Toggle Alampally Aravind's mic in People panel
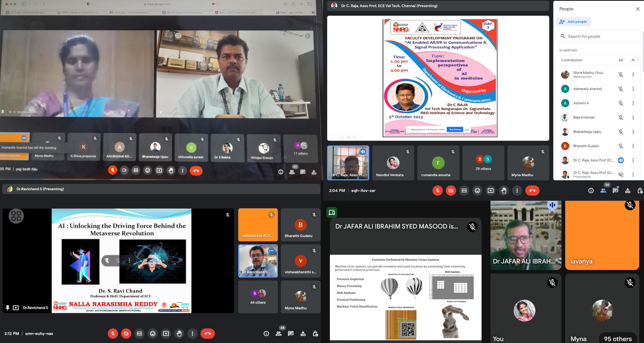 click(621, 89)
